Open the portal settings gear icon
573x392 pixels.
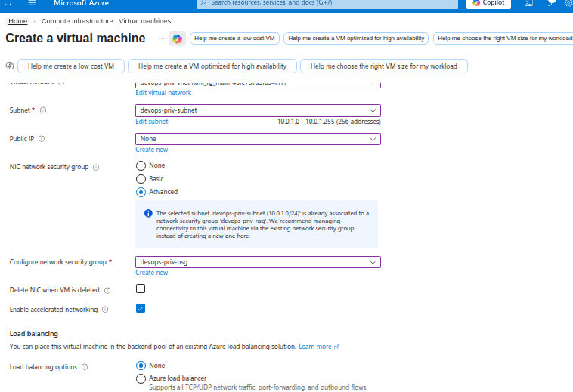(x=568, y=3)
